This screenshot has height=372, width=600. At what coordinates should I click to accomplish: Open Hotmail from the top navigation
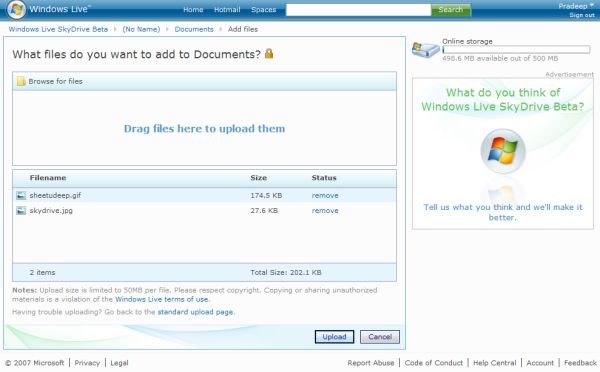[227, 10]
